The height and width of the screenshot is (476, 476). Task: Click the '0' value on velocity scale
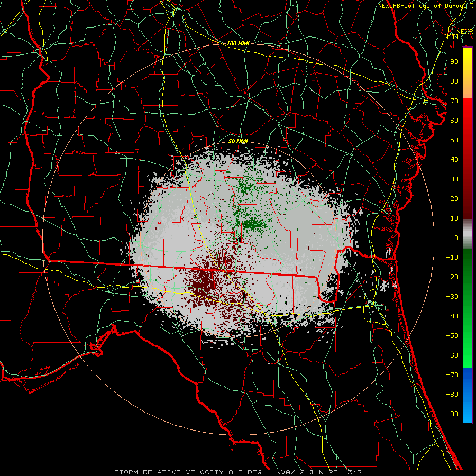456,237
